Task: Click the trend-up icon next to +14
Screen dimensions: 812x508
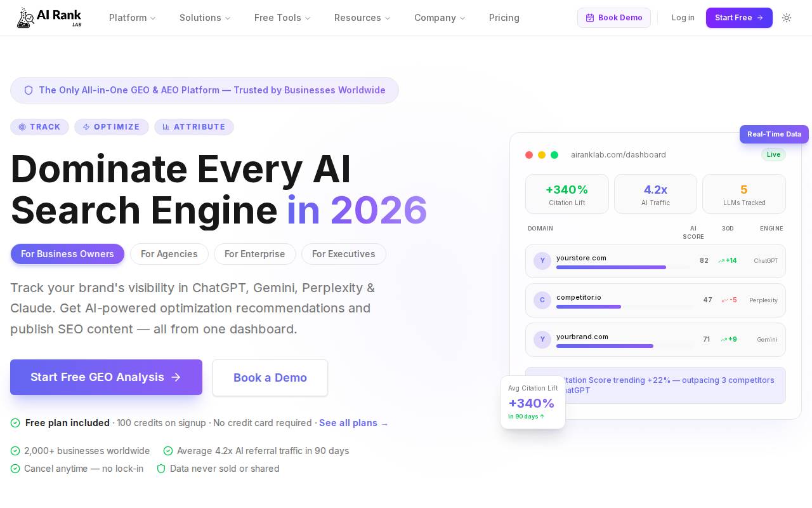Action: (x=721, y=261)
